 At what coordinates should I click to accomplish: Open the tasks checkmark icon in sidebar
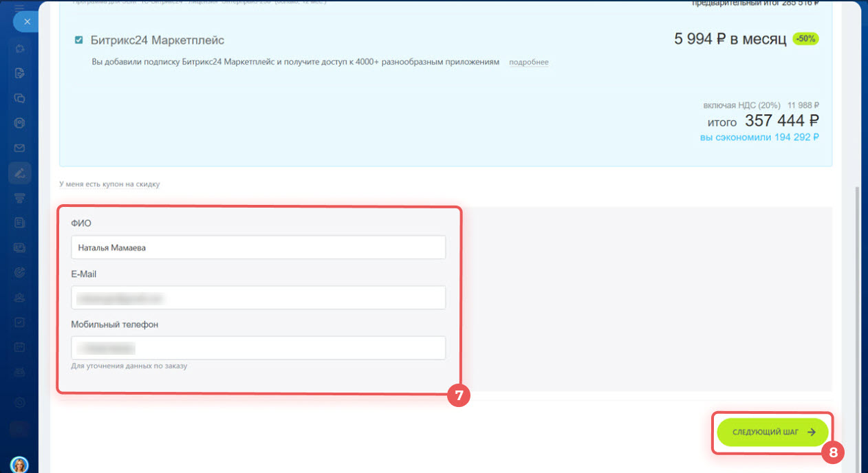[19, 322]
